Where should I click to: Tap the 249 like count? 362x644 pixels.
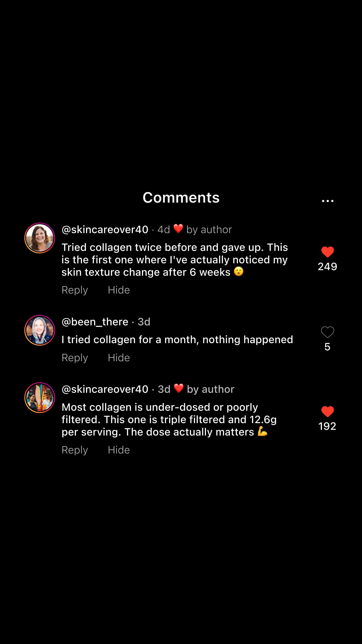point(327,266)
